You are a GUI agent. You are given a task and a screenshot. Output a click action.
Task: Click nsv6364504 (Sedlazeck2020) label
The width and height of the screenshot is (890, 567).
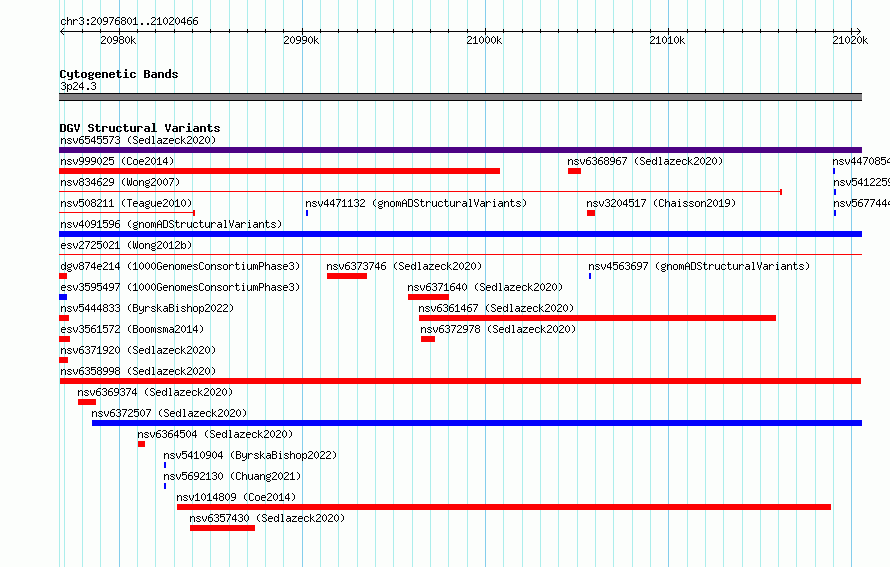pos(215,434)
